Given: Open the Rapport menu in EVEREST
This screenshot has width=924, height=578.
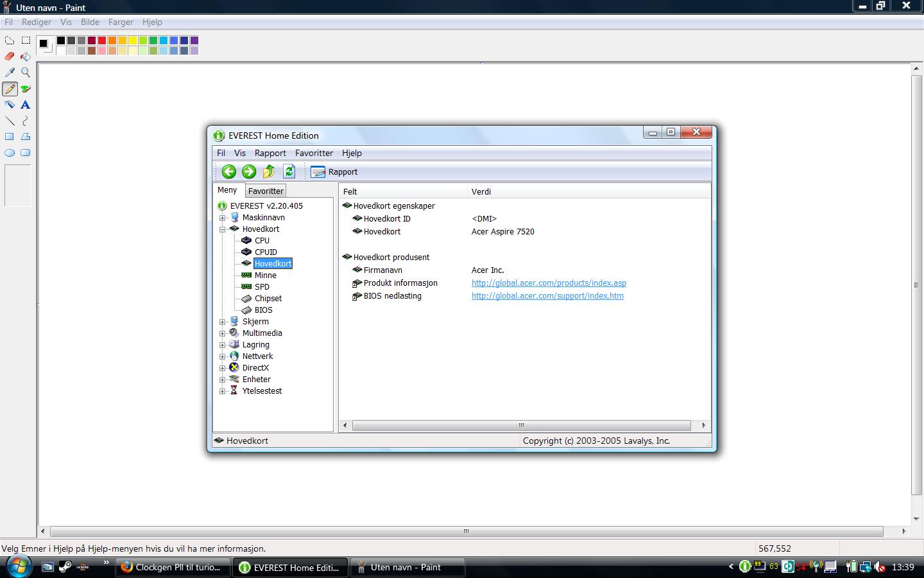Looking at the screenshot, I should 270,153.
